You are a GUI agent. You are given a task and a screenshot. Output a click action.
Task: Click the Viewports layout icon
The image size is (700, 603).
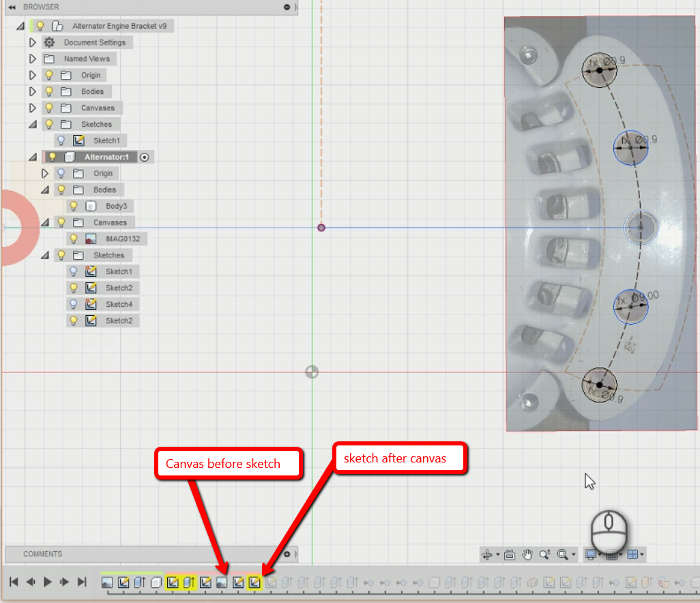click(632, 554)
